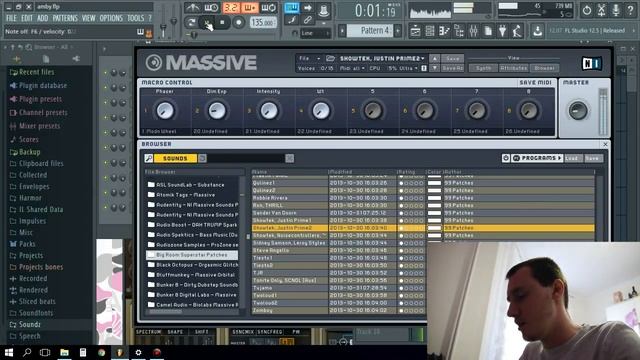Click Massive Save button

point(453,58)
